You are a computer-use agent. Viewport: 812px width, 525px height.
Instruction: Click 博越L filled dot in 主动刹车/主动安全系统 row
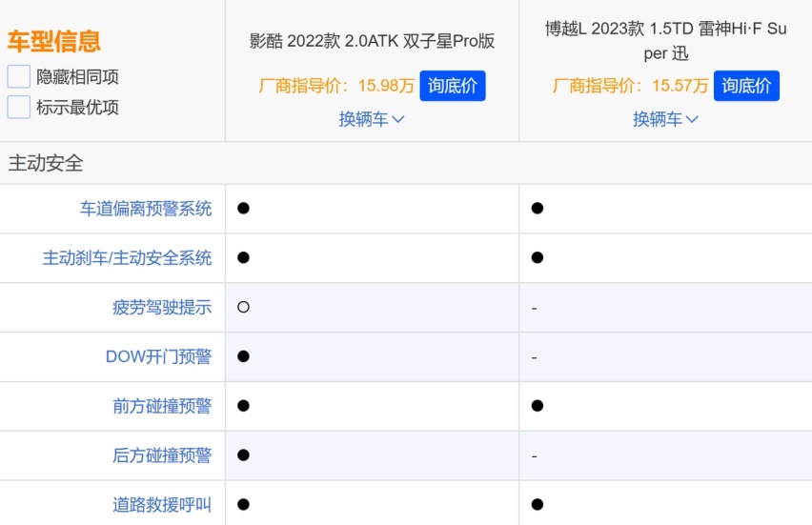(x=537, y=257)
